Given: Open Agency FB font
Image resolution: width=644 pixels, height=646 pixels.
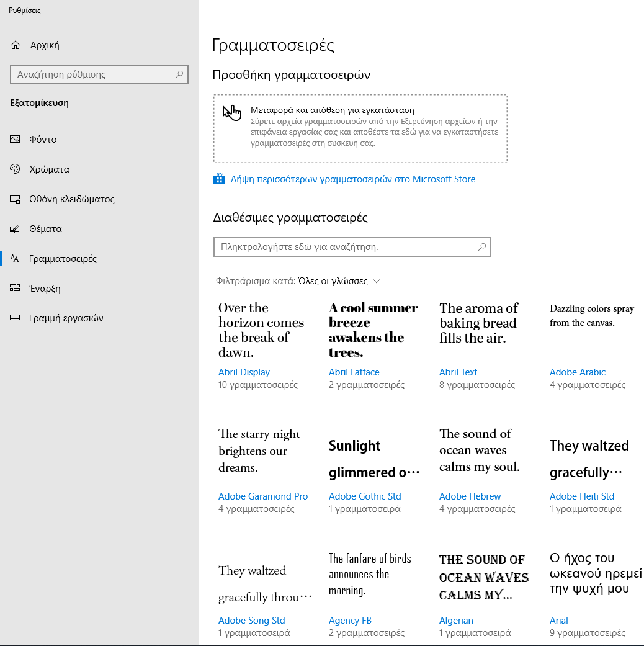Looking at the screenshot, I should [350, 620].
